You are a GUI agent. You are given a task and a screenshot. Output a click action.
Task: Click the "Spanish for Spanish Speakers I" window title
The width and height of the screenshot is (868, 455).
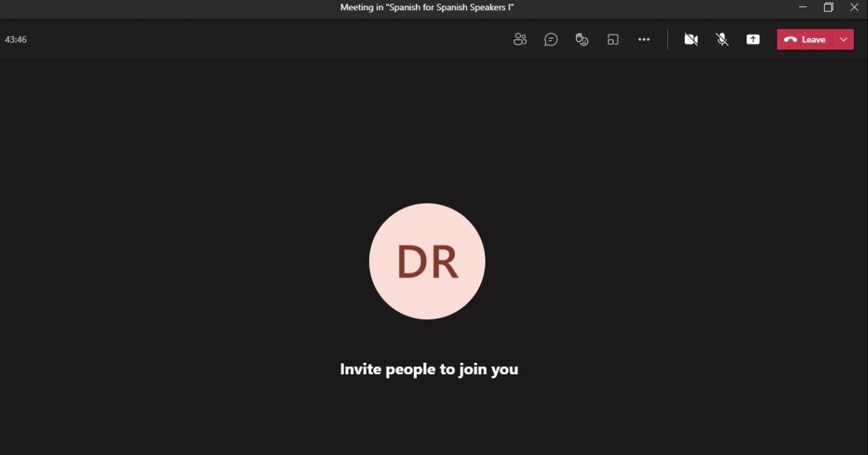click(x=427, y=7)
